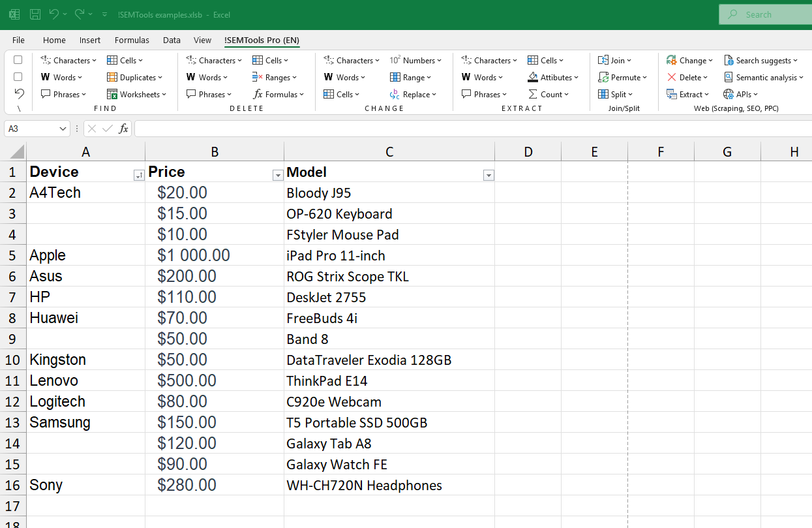Expand the Name Box dropdown
The height and width of the screenshot is (528, 812).
pyautogui.click(x=63, y=128)
